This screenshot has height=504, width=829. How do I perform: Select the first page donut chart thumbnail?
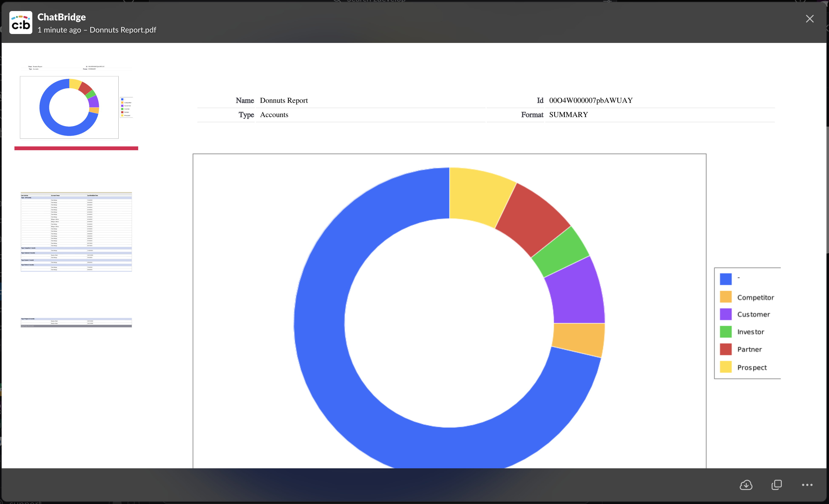tap(69, 107)
